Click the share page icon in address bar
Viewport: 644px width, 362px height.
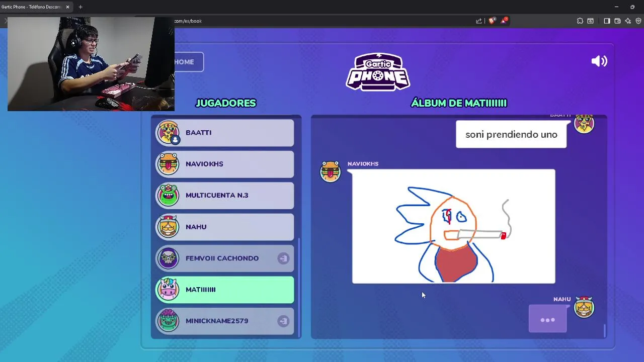[x=479, y=21]
